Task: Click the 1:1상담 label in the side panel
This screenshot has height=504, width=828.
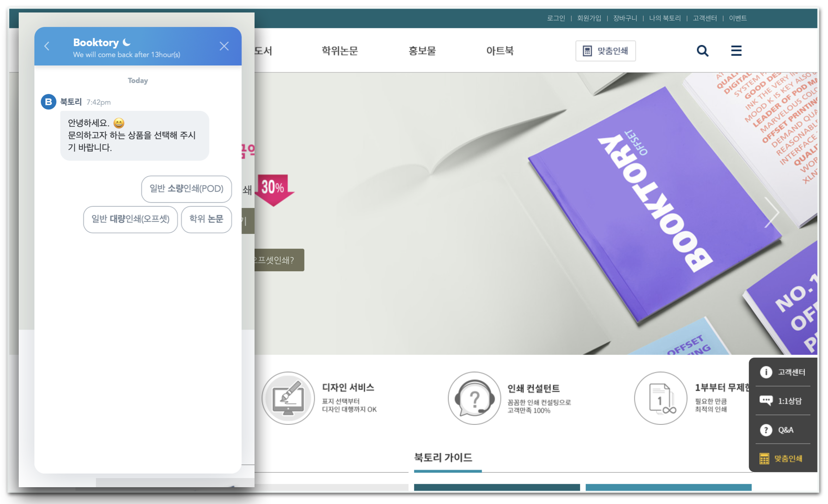Action: (790, 401)
